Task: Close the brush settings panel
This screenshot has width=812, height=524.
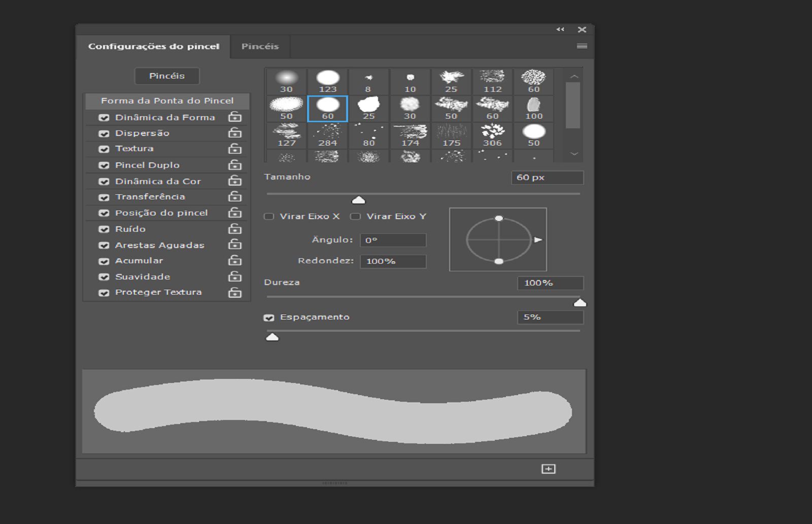Action: click(x=582, y=29)
